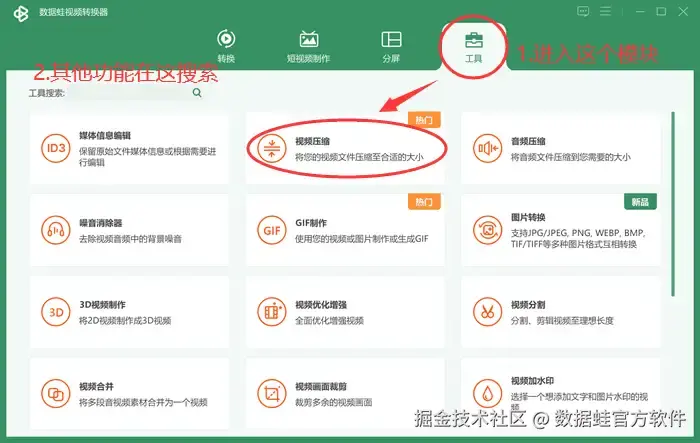Click the 视频画面裁剪 crop icon
The image size is (700, 443).
(271, 394)
